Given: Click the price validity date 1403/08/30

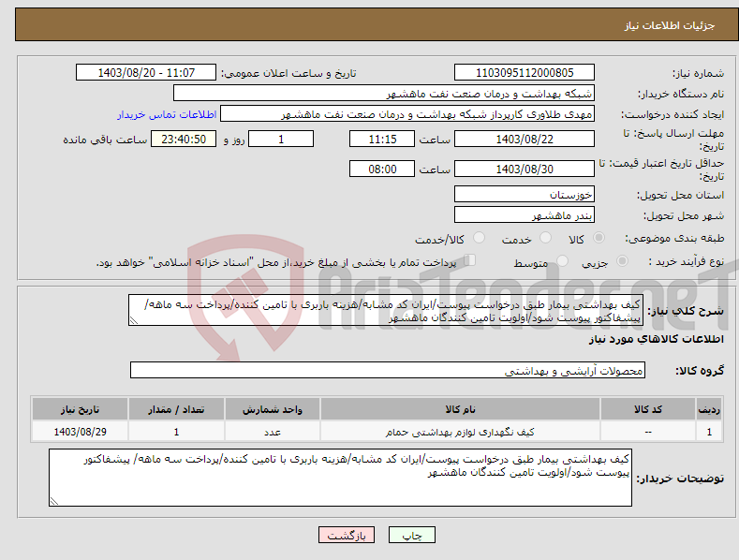Looking at the screenshot, I should pyautogui.click(x=525, y=169).
